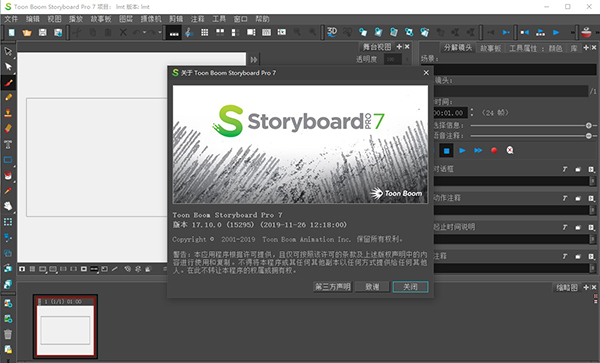The width and height of the screenshot is (600, 363).
Task: Click the 致谢 button in the dialog
Action: pos(372,286)
